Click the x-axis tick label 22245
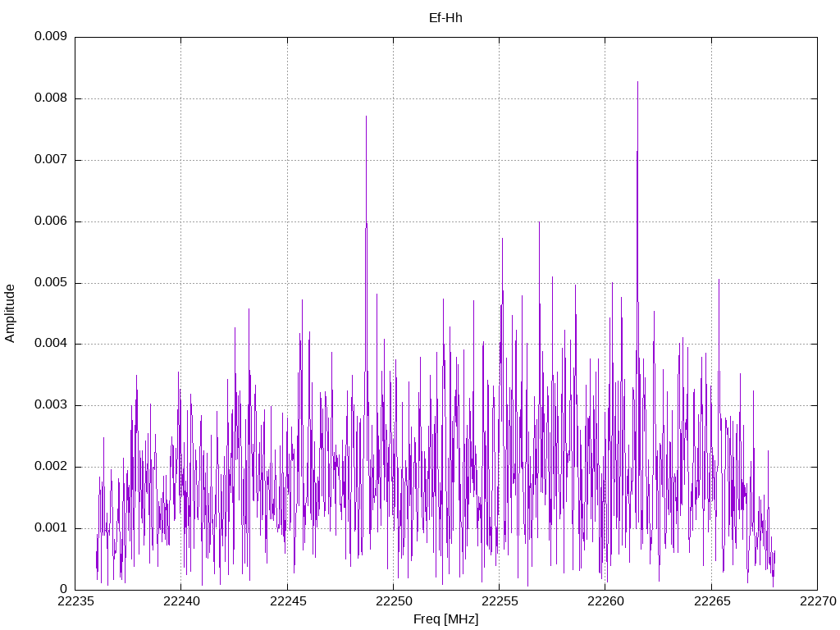The image size is (840, 630). [287, 601]
